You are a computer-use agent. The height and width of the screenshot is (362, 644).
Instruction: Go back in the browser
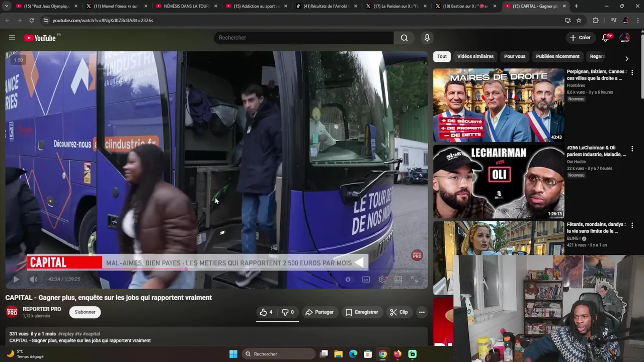(7, 20)
